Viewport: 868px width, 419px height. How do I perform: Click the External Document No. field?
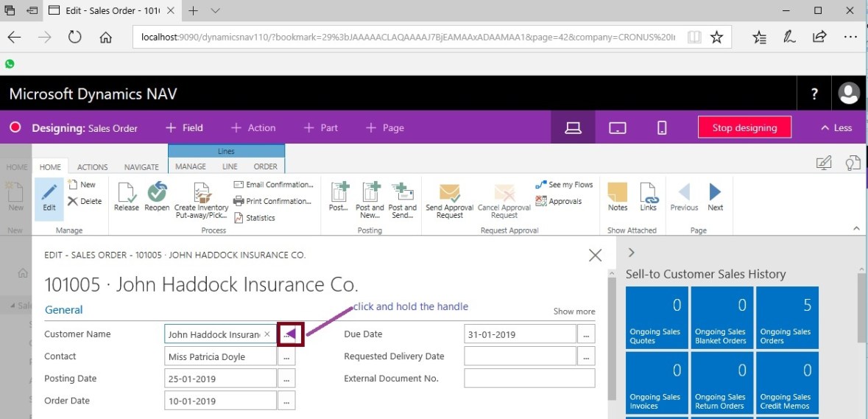529,378
